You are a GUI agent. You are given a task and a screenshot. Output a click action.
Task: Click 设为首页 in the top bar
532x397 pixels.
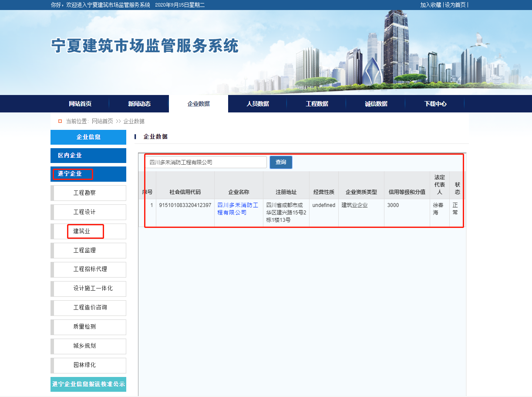[x=455, y=5]
